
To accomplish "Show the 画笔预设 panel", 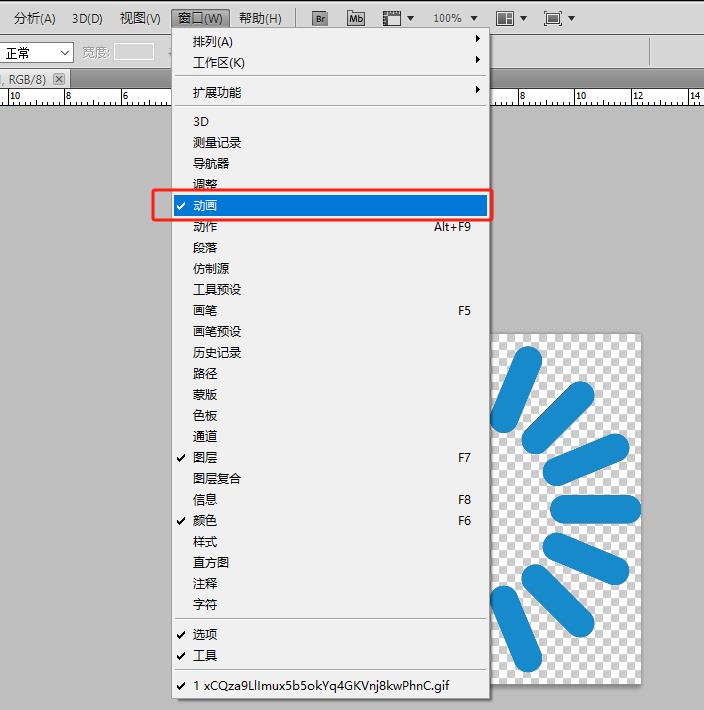I will (x=330, y=331).
